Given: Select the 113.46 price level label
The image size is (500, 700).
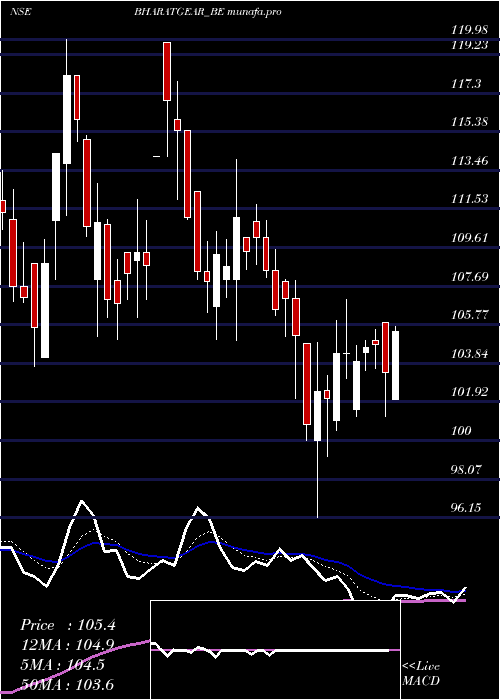Looking at the screenshot, I should coord(469,160).
